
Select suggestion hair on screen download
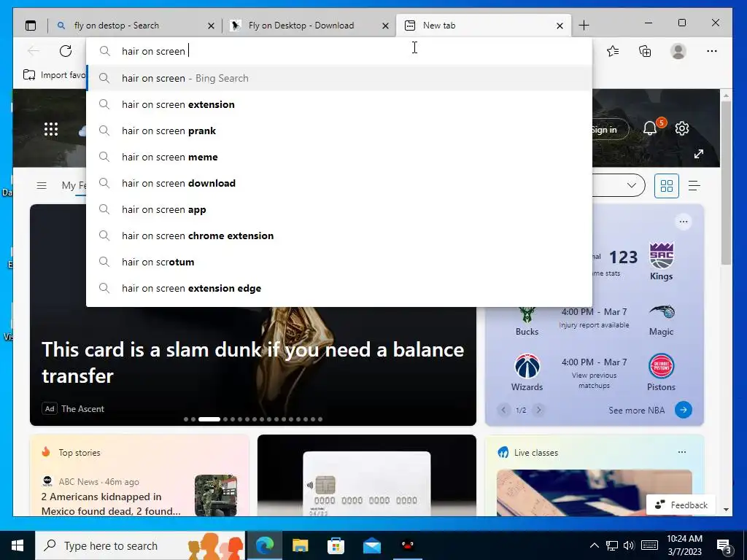[x=339, y=183]
